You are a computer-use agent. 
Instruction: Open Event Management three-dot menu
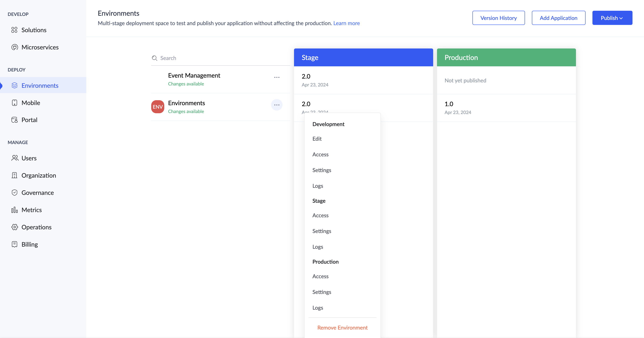pyautogui.click(x=277, y=77)
